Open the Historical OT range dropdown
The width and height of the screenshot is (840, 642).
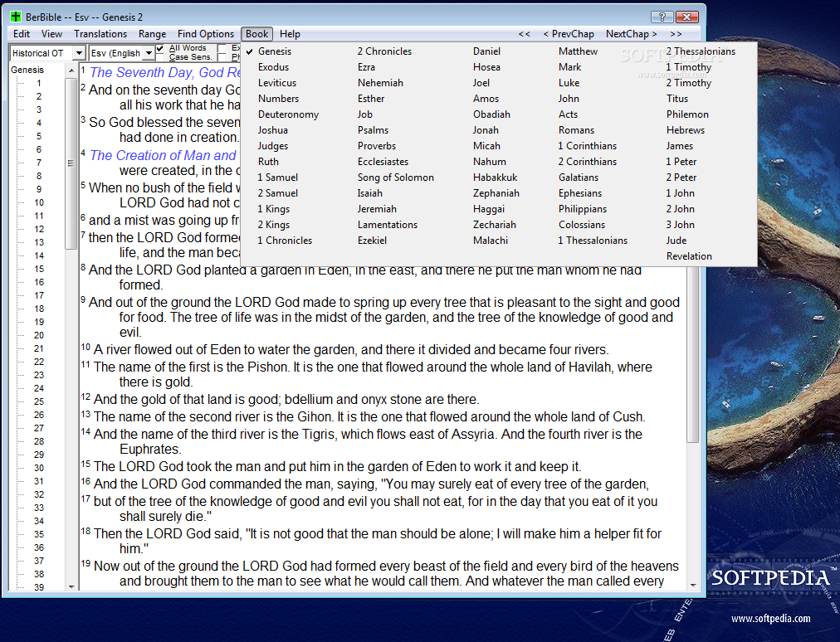tap(80, 53)
